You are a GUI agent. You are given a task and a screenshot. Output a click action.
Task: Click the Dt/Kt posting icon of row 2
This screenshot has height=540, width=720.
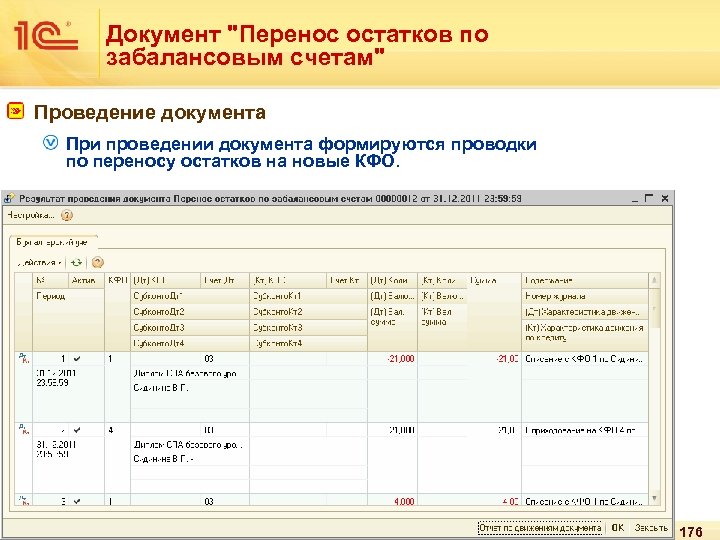pos(23,430)
